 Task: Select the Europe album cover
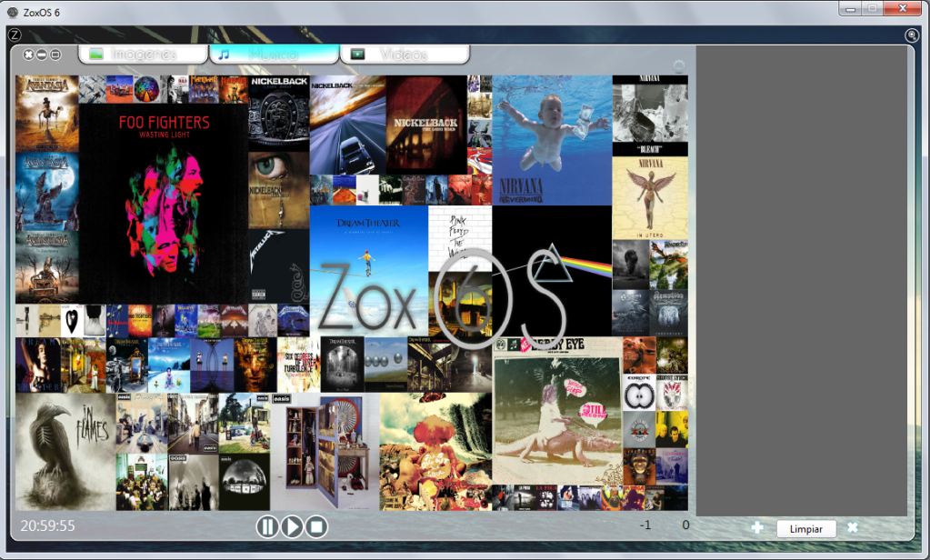(x=639, y=392)
